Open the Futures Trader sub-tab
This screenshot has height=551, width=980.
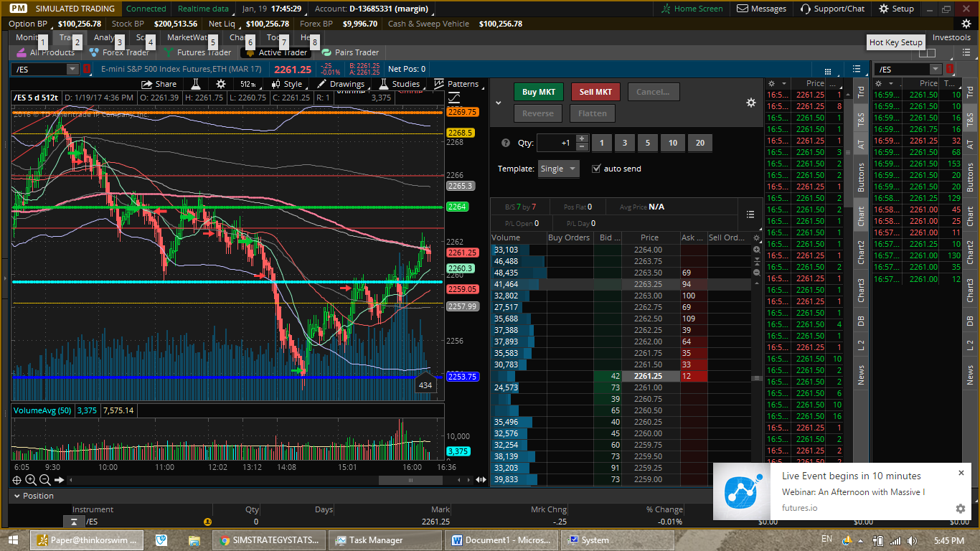click(x=198, y=52)
